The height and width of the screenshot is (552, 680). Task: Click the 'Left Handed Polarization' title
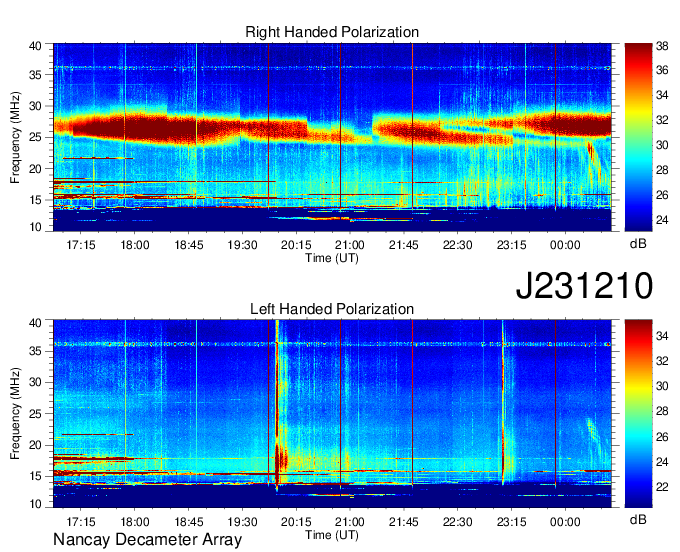[x=332, y=309]
